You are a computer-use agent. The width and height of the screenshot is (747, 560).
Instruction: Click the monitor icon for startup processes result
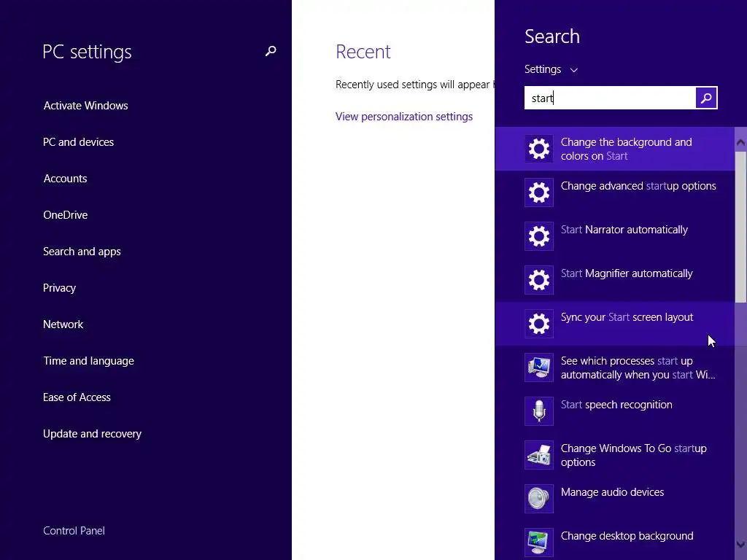coord(539,367)
